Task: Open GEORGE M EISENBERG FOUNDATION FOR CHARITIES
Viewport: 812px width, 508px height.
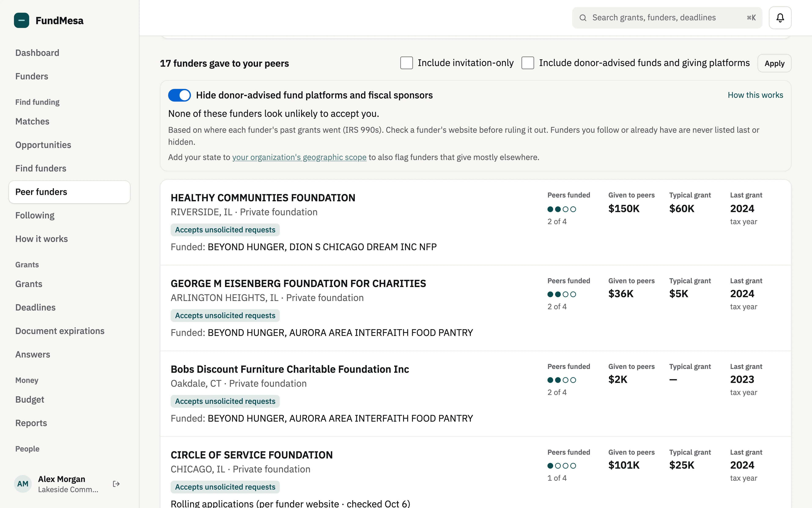Action: [x=298, y=284]
